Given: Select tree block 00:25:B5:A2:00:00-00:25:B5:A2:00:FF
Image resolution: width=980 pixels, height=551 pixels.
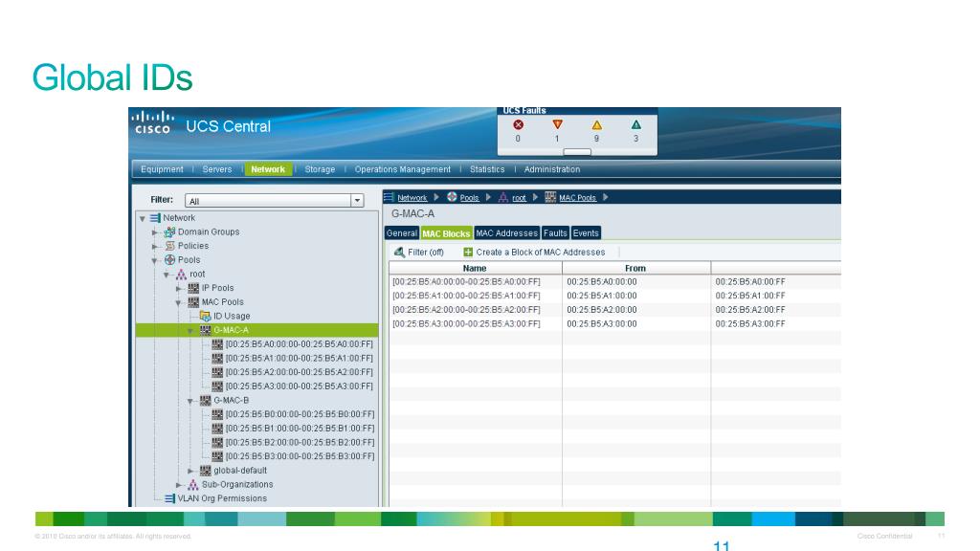Looking at the screenshot, I should [x=299, y=372].
